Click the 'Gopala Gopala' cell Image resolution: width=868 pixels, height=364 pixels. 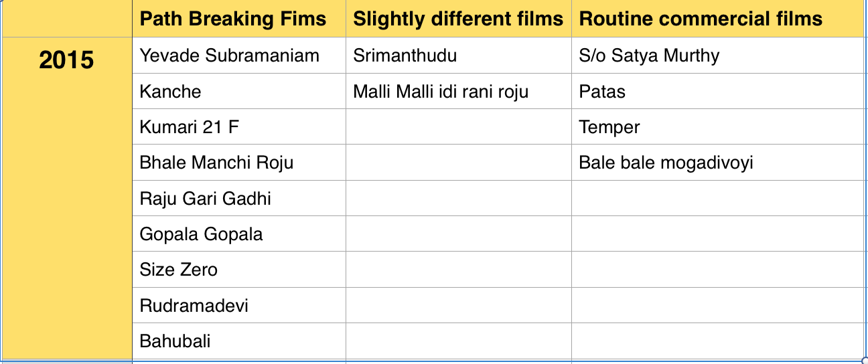coord(201,234)
